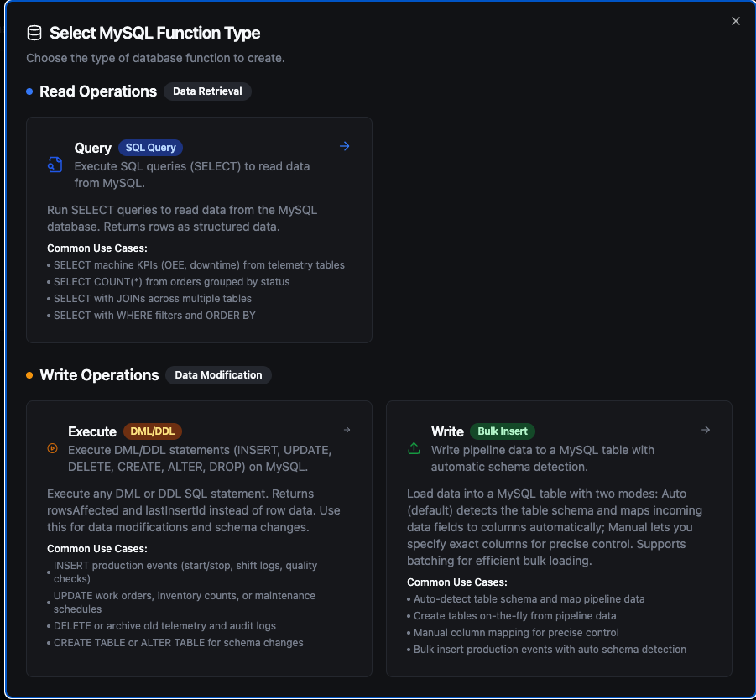The width and height of the screenshot is (756, 700).
Task: Click arrow icon on Query card
Action: coord(344,146)
